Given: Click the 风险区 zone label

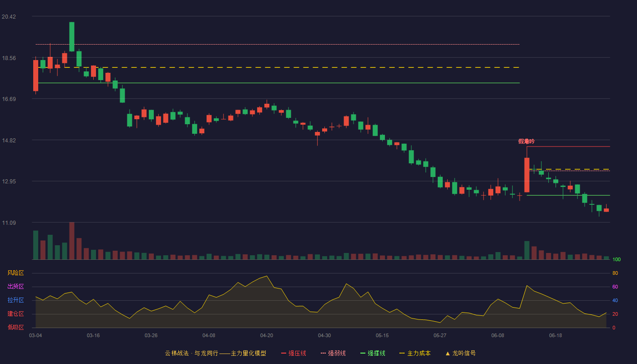Looking at the screenshot, I should coord(15,273).
